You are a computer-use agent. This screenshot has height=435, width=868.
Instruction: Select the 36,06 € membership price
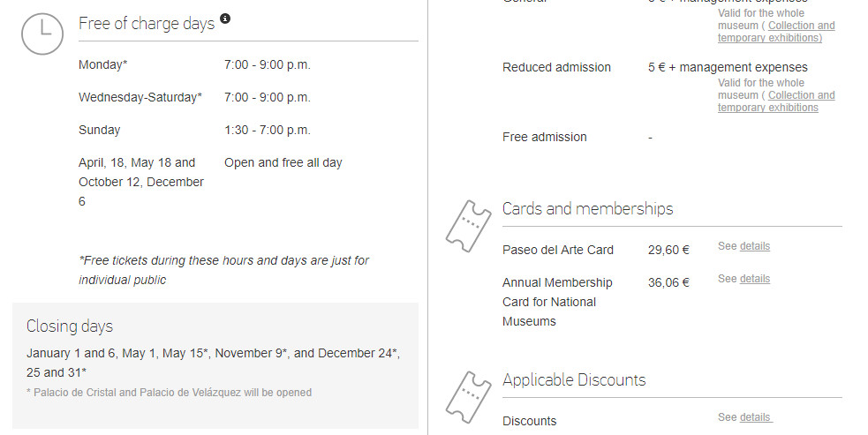pos(668,283)
